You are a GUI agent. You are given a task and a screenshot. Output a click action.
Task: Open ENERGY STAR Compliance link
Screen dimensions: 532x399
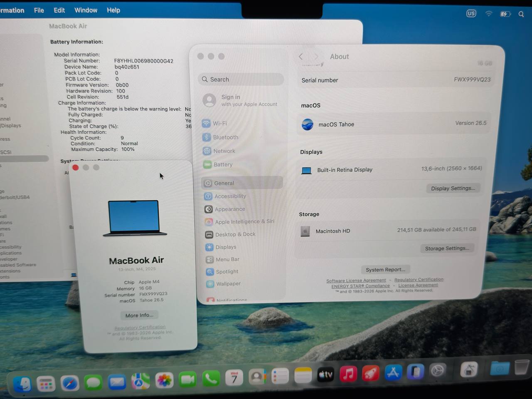(x=360, y=286)
